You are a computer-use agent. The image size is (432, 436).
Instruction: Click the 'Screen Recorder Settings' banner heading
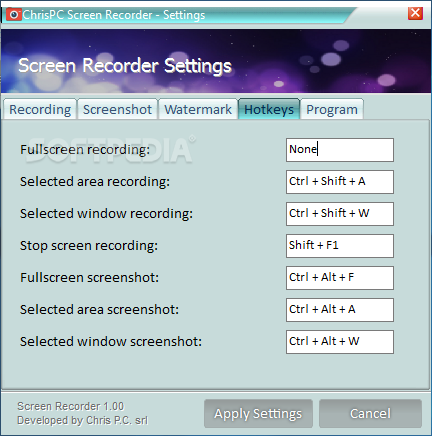click(x=125, y=65)
